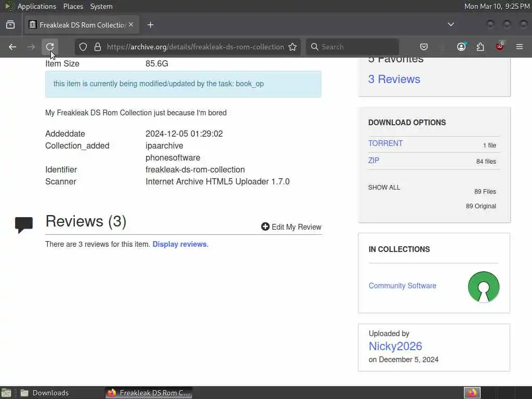Click the search magnifier icon
This screenshot has width=532, height=399.
coord(314,47)
